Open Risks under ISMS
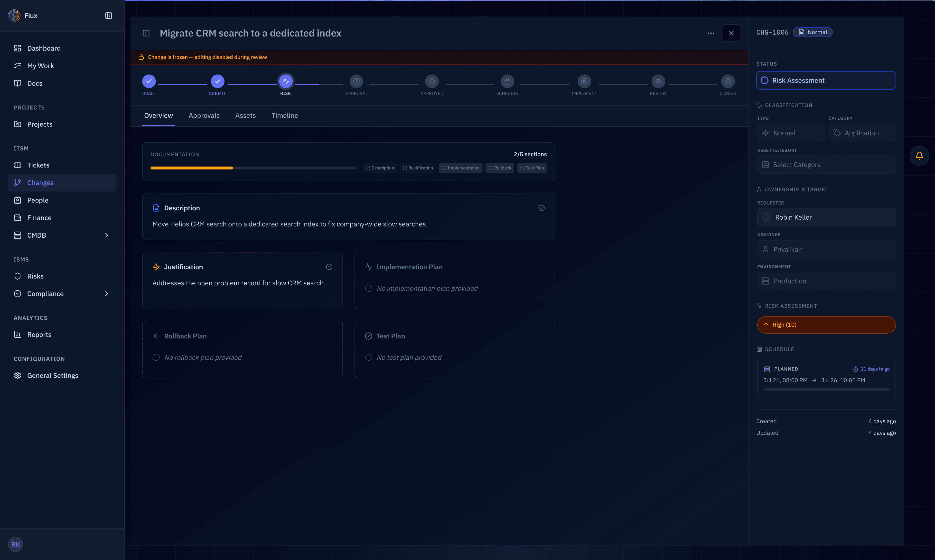 [x=62, y=276]
